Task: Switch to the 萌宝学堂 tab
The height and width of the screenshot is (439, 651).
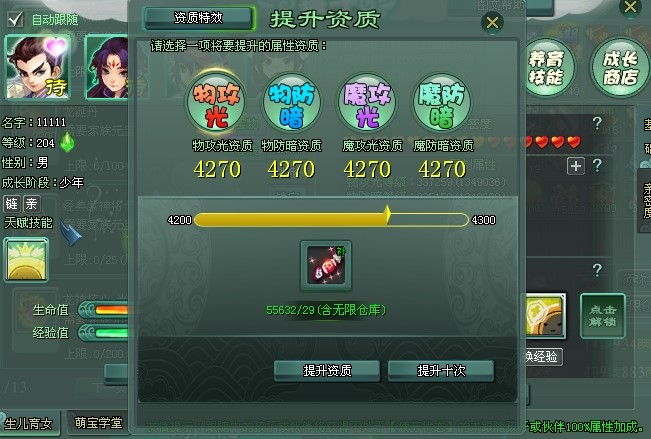Action: (98, 423)
